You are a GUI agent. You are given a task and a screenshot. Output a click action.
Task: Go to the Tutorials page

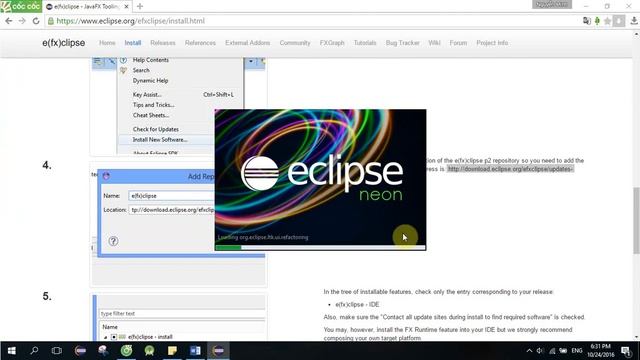tap(365, 43)
